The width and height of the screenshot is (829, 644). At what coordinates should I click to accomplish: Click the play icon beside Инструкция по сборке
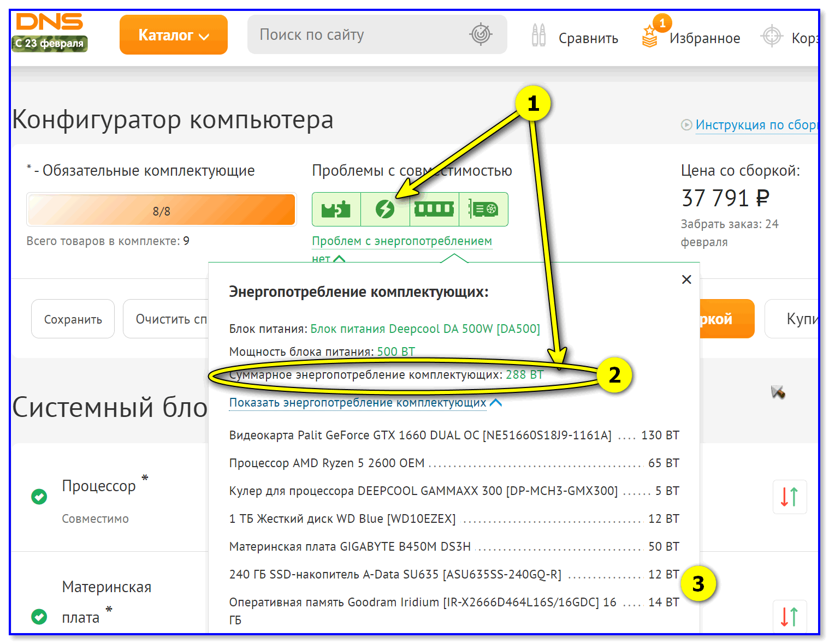pos(686,125)
